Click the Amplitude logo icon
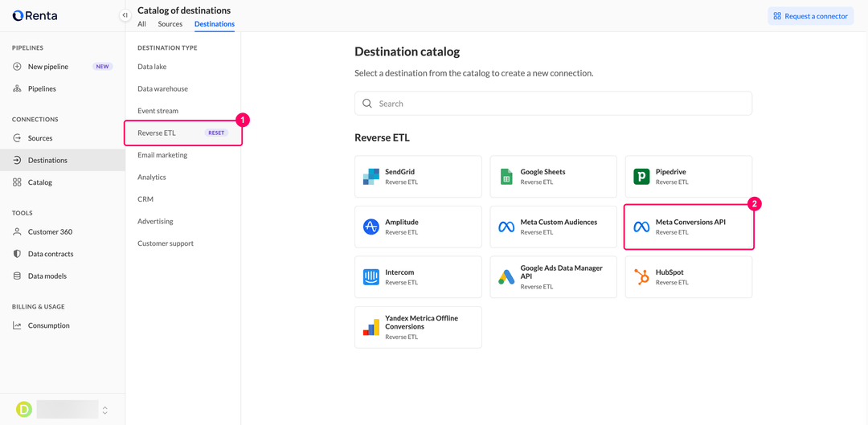Screen dimensions: 868x425 tap(371, 227)
